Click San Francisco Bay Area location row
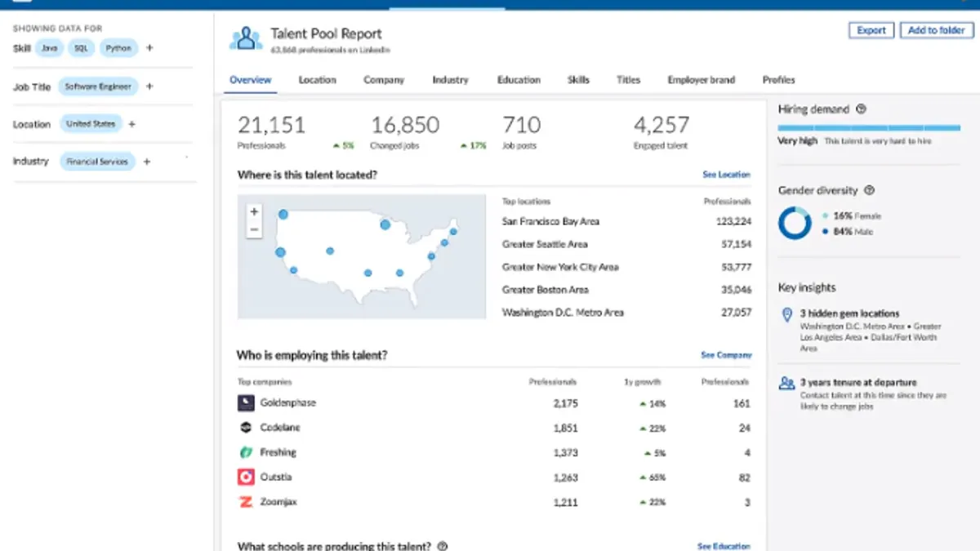This screenshot has width=980, height=551. [626, 221]
